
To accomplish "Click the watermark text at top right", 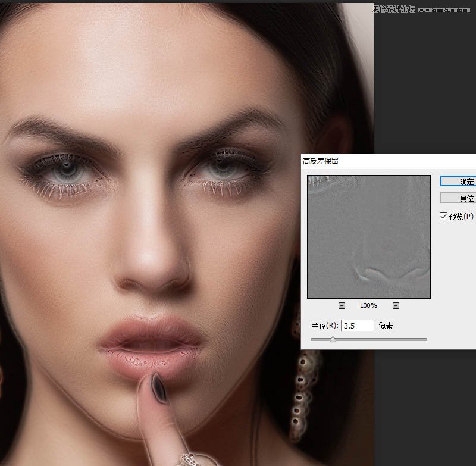I will [423, 9].
